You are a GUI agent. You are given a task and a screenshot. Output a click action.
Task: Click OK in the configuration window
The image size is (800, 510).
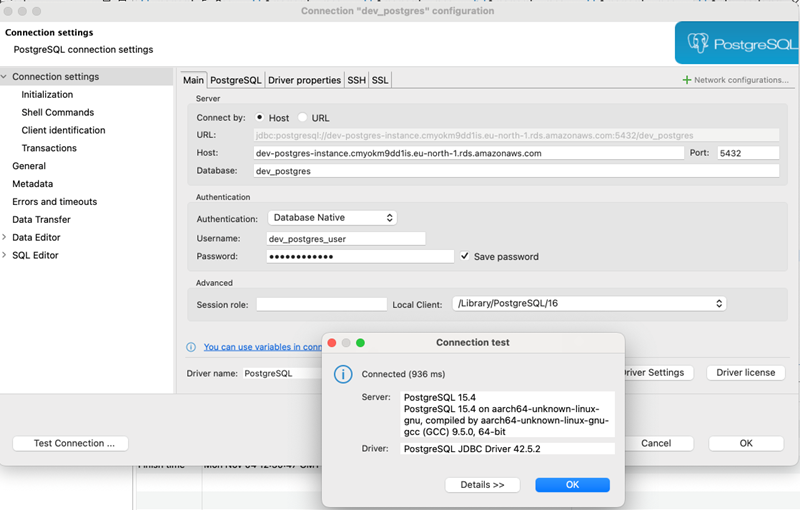tap(746, 443)
